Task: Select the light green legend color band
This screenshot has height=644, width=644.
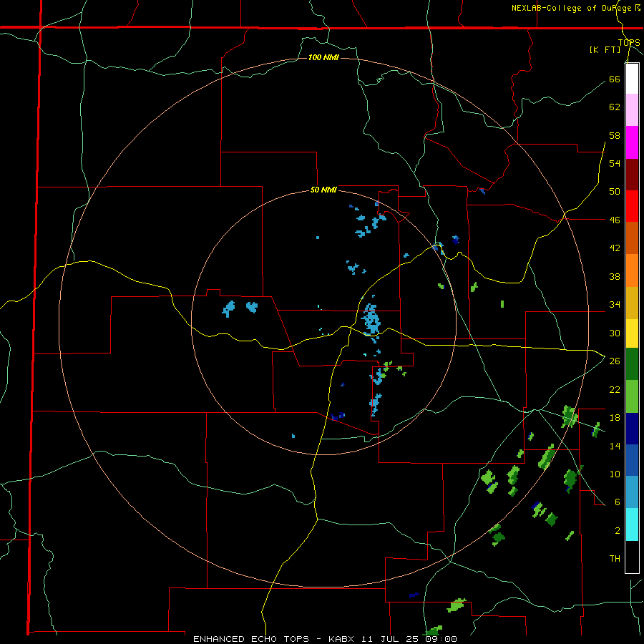Action: coord(632,396)
